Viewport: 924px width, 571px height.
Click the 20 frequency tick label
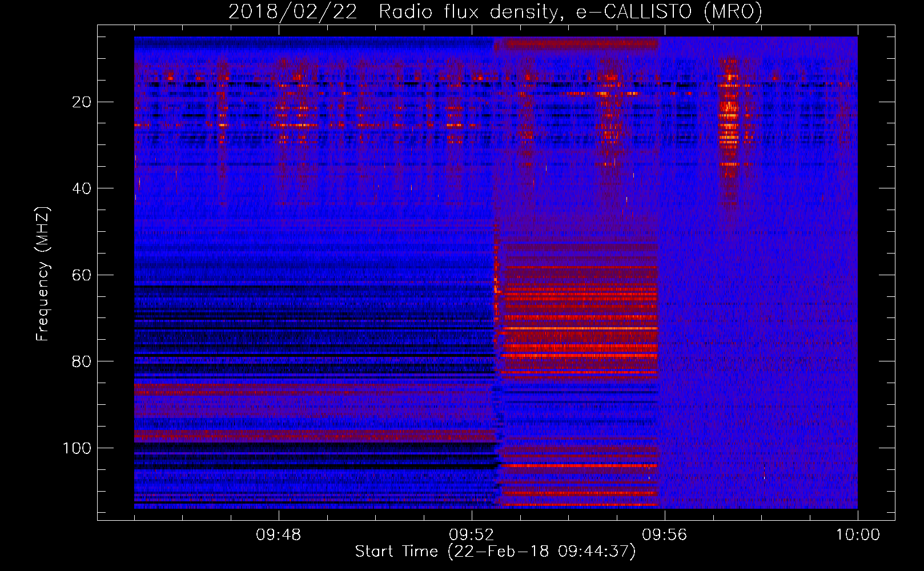pos(82,102)
